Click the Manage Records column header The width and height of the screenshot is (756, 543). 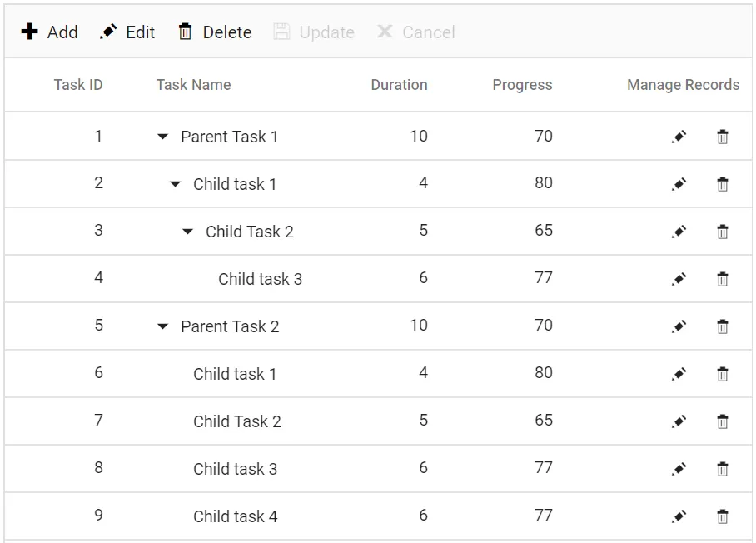point(684,85)
